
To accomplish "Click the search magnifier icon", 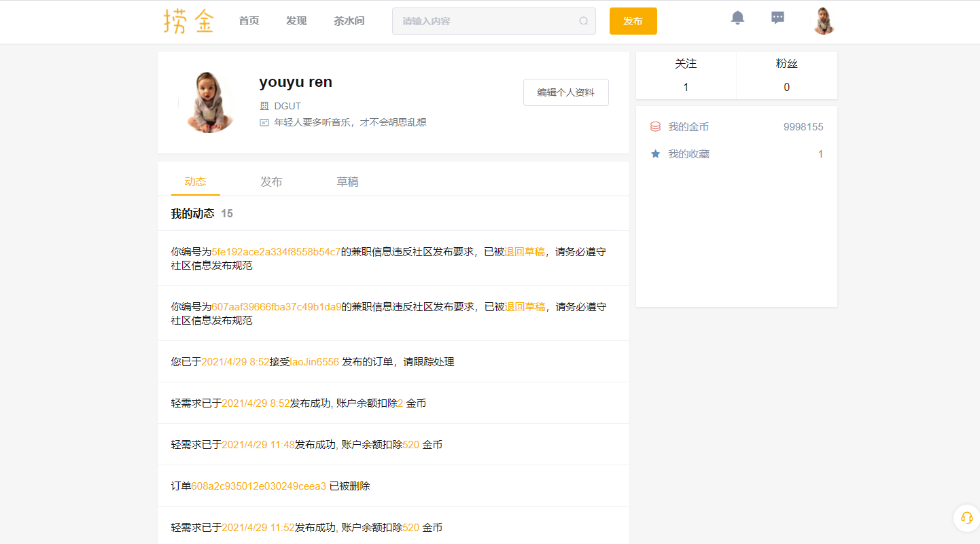I will click(x=583, y=21).
